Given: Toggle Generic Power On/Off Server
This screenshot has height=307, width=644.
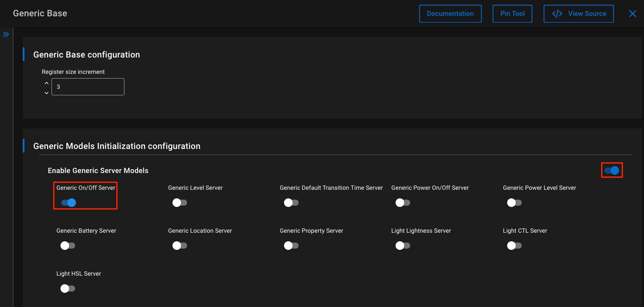Looking at the screenshot, I should (x=402, y=202).
